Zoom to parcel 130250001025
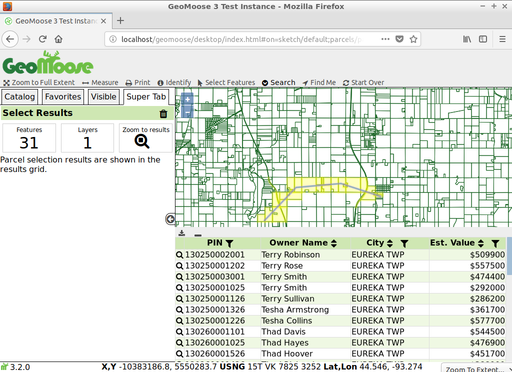Screen dimensions: 512x372 [x=179, y=288]
